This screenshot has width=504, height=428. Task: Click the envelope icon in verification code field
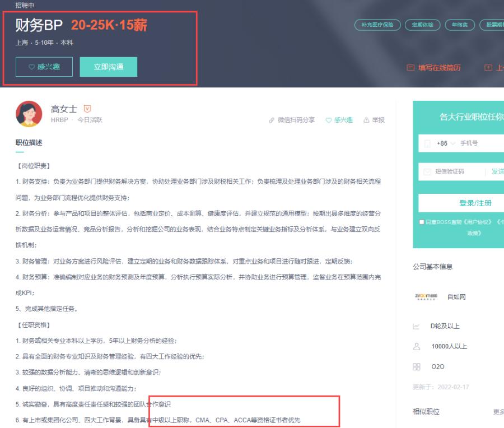(427, 171)
